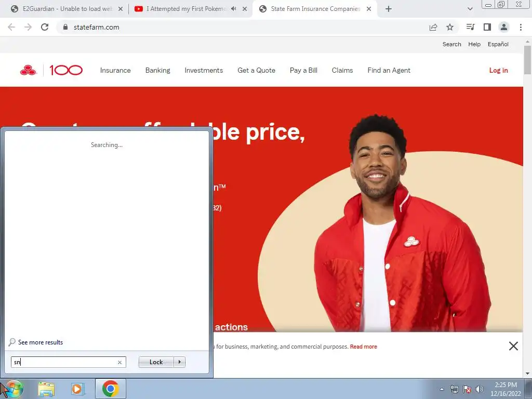Screen dimensions: 532x399
Task: Open the Chrome three-dot menu
Action: coord(521,27)
